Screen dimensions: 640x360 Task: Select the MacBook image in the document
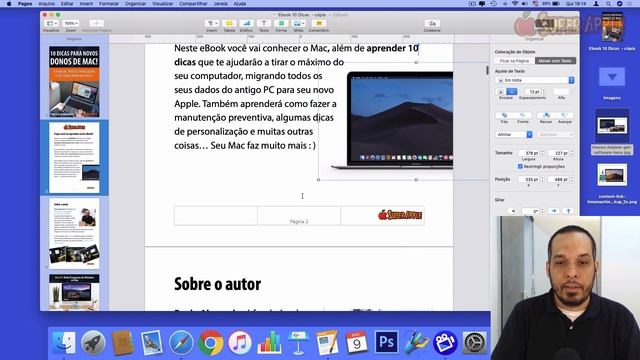click(392, 121)
